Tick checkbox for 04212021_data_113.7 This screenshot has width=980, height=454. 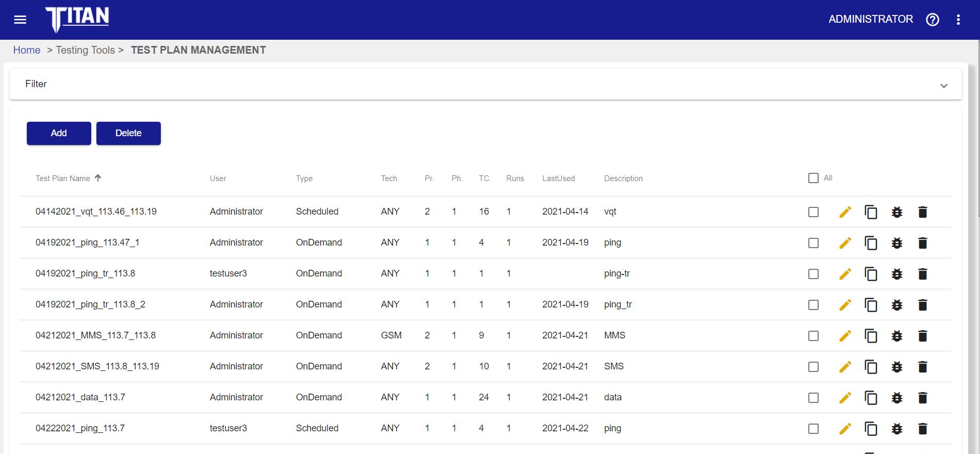coord(813,398)
